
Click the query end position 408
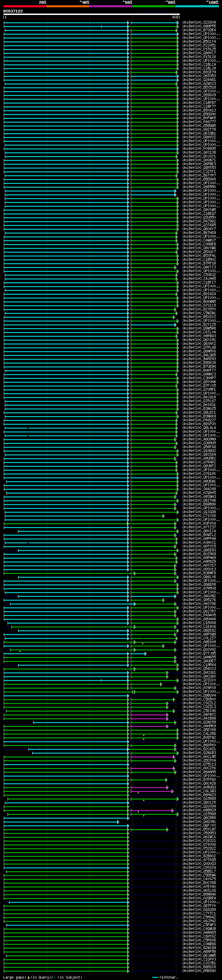tap(175, 17)
